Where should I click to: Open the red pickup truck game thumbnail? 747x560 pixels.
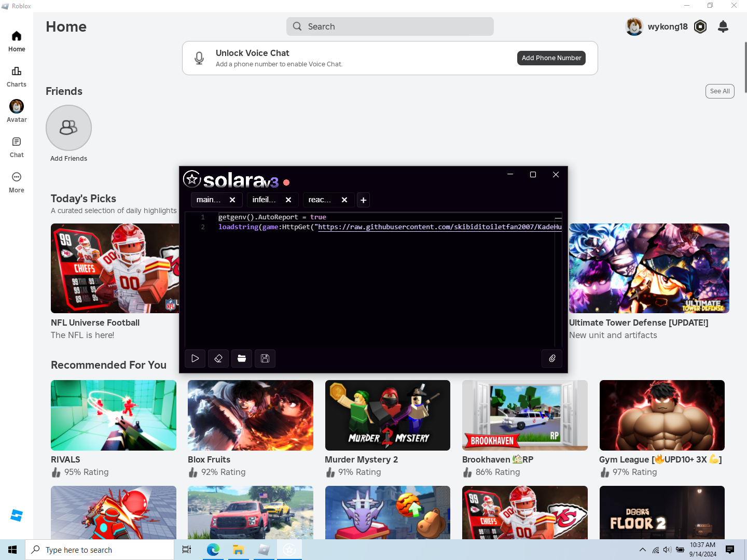[251, 512]
